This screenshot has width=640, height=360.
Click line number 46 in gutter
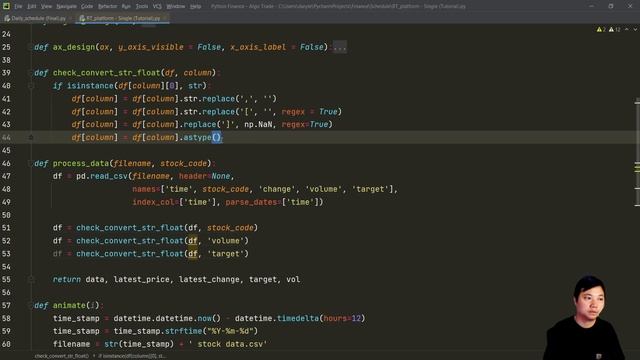click(x=6, y=164)
